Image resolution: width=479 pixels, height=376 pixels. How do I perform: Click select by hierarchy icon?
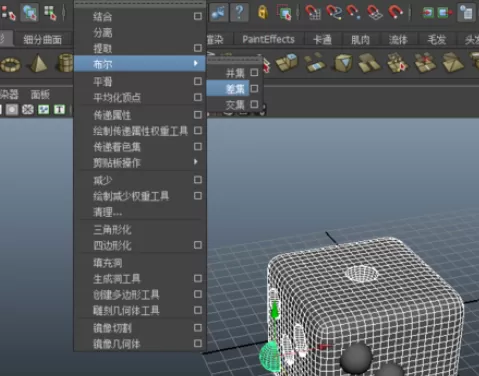click(8, 13)
